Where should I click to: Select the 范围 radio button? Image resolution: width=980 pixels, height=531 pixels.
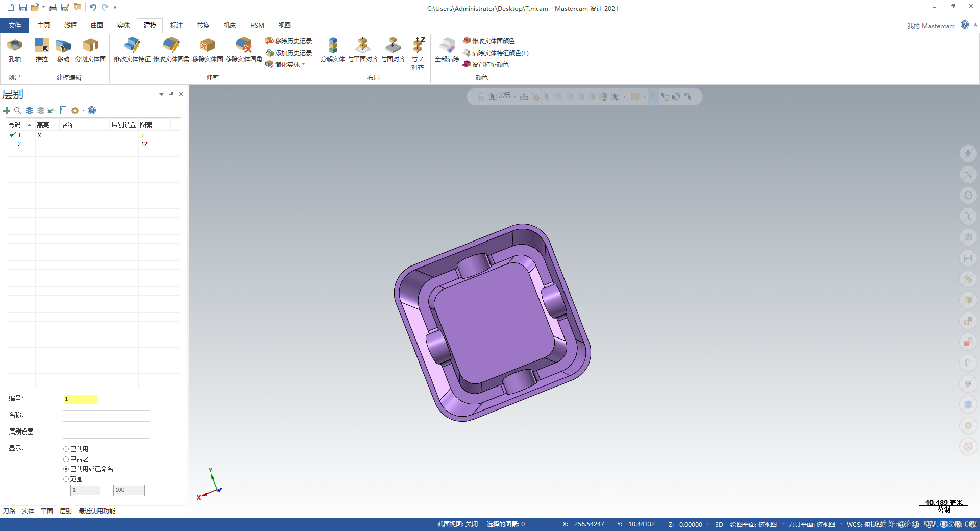66,479
